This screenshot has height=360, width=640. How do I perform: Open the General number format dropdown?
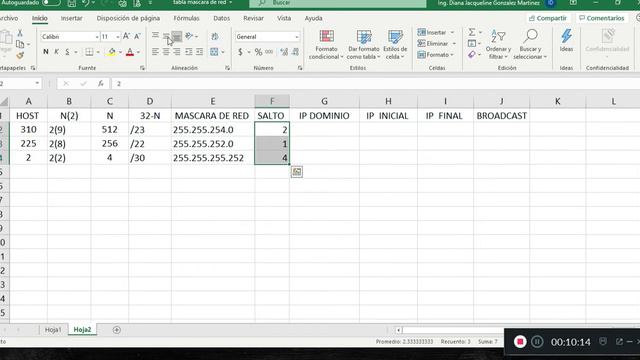click(x=297, y=37)
